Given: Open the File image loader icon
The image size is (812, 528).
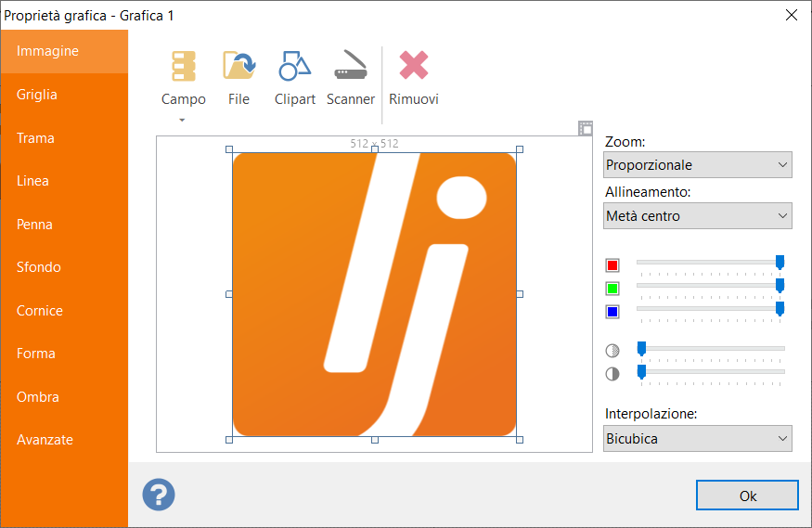Looking at the screenshot, I should [x=238, y=65].
